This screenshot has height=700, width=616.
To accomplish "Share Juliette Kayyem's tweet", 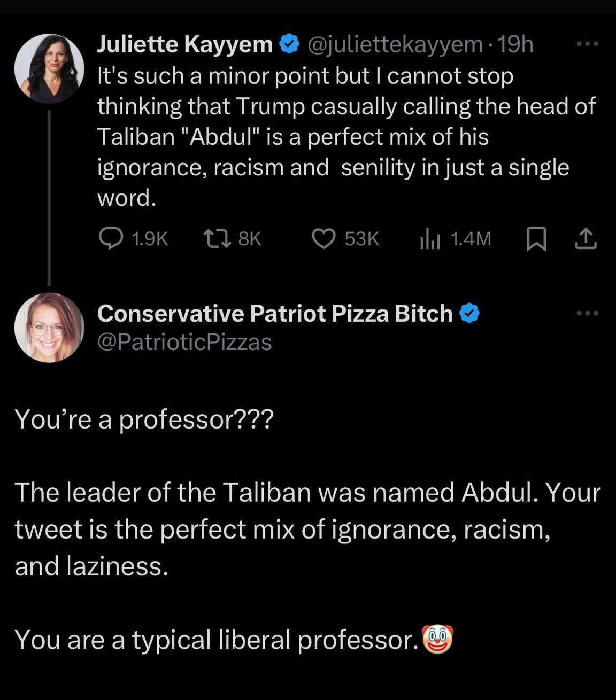I will (x=587, y=239).
